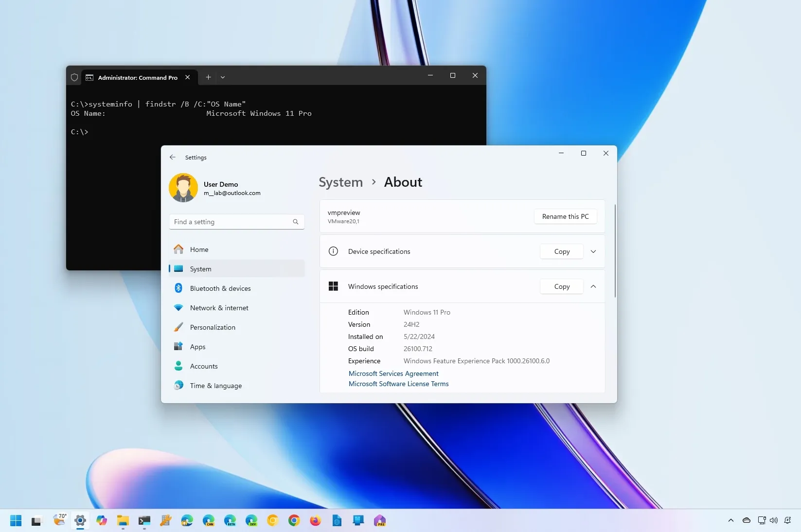Image resolution: width=801 pixels, height=532 pixels.
Task: Open the terminal tab dropdown menu
Action: [223, 77]
